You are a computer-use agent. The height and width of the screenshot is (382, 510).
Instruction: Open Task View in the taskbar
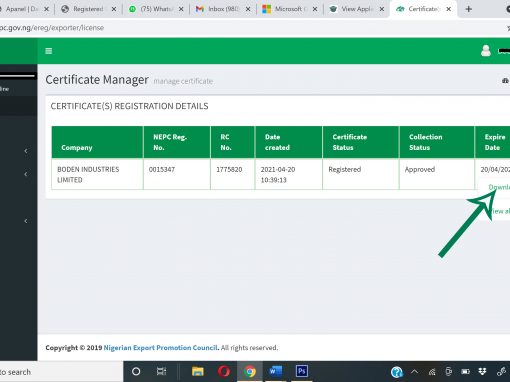click(x=161, y=371)
